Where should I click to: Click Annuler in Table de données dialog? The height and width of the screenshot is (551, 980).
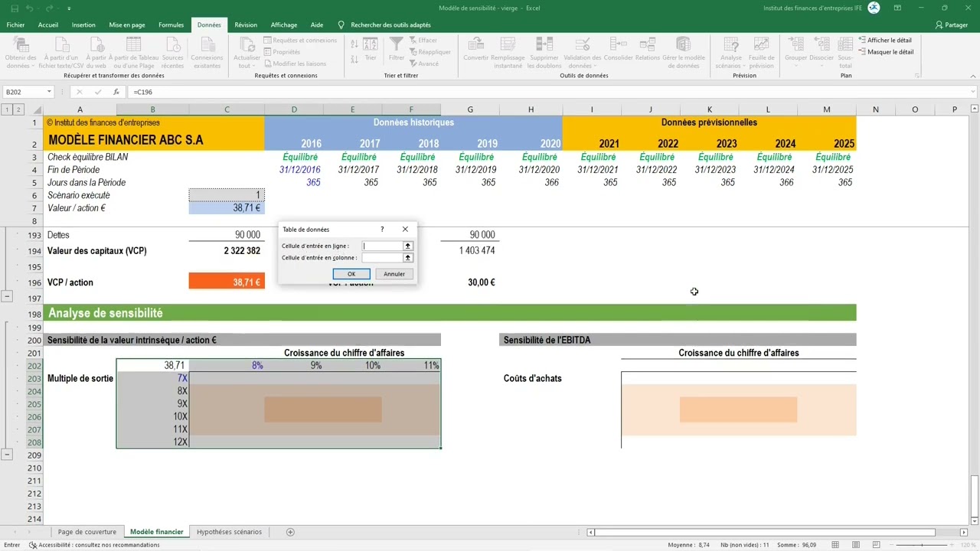[394, 274]
